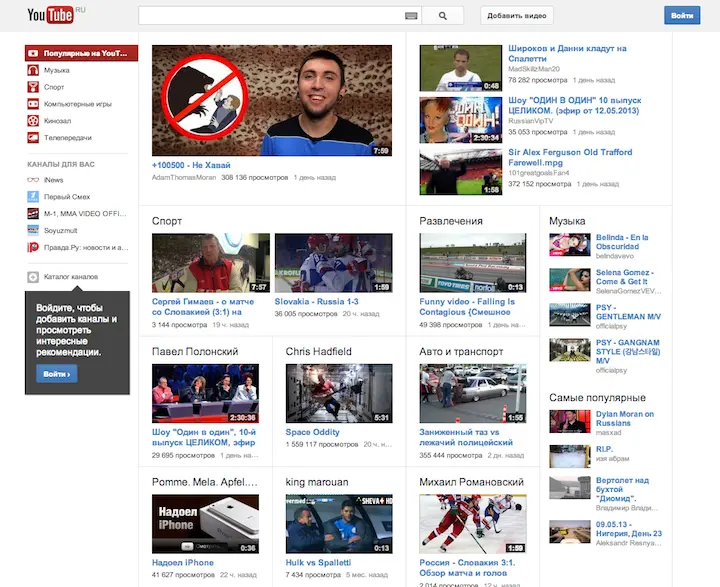Open the Каталог каналов link
The height and width of the screenshot is (587, 720).
(x=71, y=277)
